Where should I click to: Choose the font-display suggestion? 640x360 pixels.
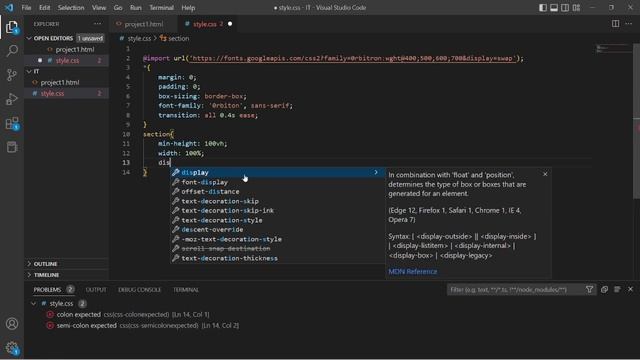coord(277,182)
